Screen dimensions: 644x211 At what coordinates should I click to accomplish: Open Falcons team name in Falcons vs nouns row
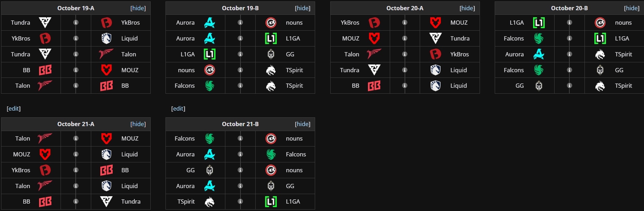click(185, 138)
